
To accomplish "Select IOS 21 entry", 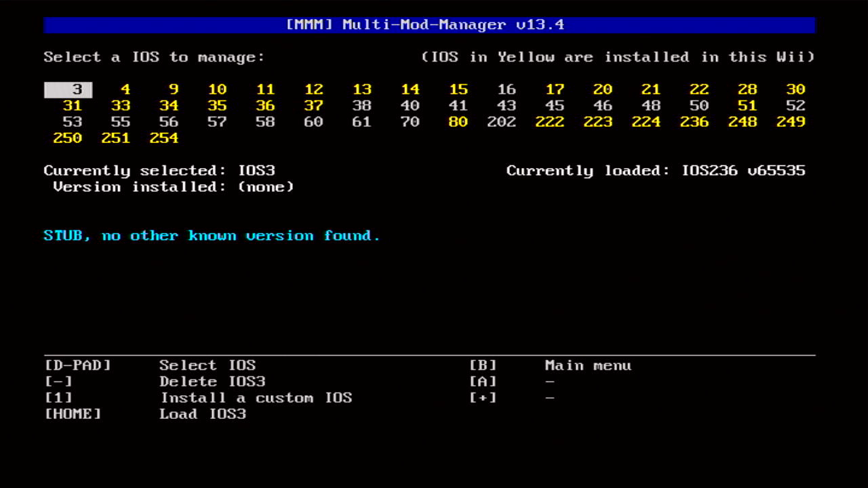I will coord(651,89).
